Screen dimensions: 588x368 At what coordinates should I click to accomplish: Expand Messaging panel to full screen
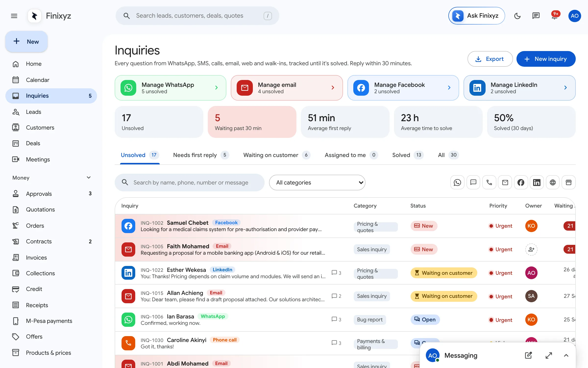point(549,355)
